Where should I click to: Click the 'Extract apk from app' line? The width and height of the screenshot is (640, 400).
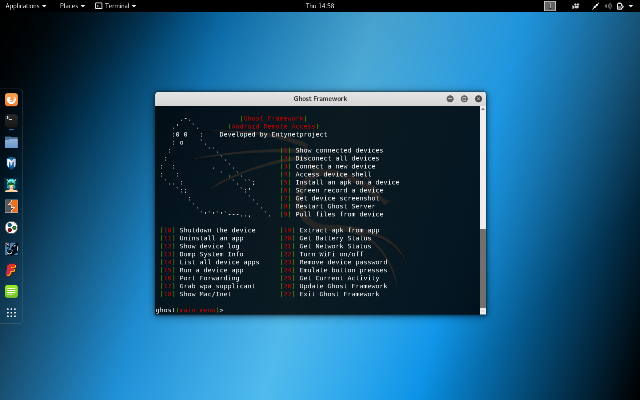330,230
